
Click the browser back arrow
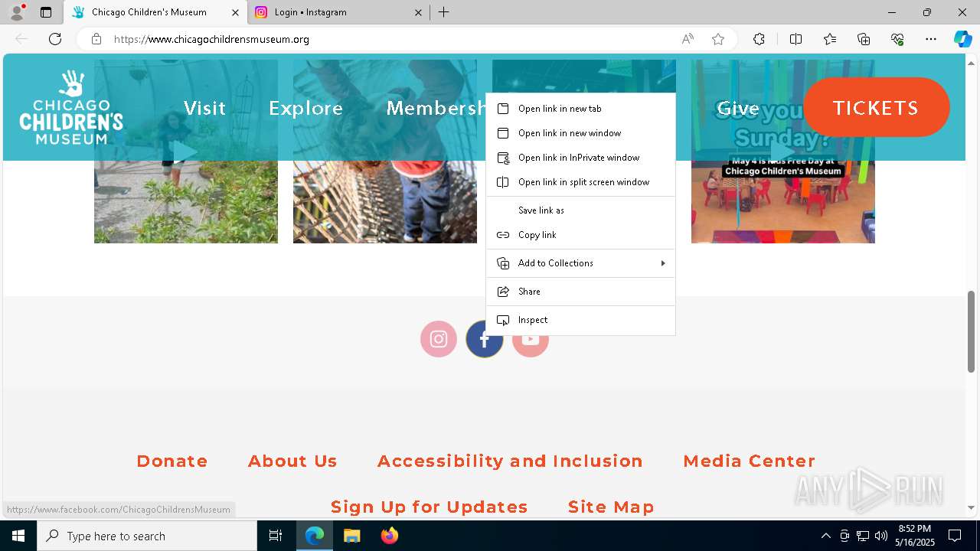coord(21,39)
